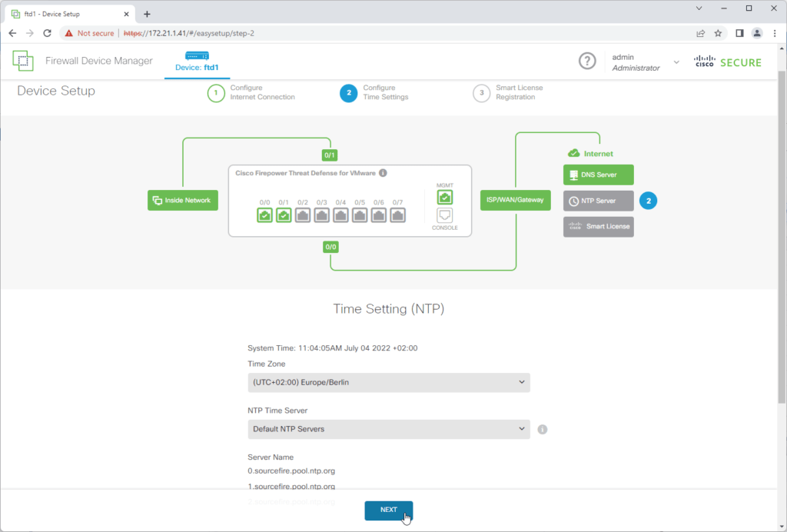This screenshot has width=787, height=532.
Task: Go to step 1 Configure Internet Connection
Action: click(x=217, y=93)
